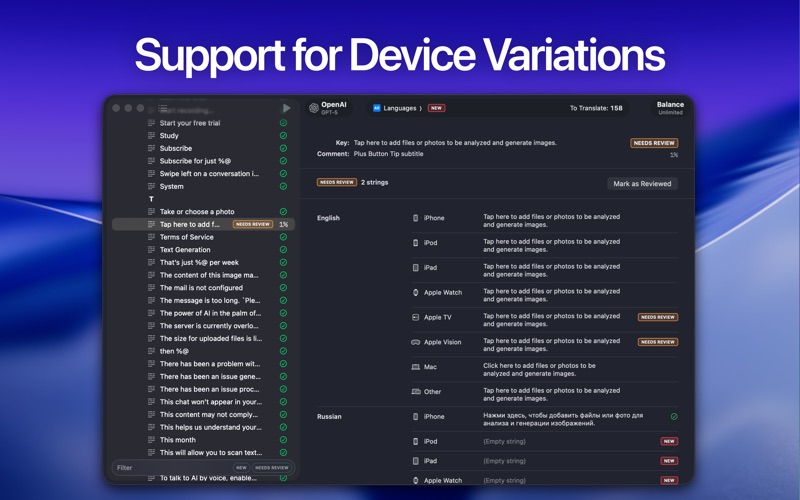Click the Mac laptop icon
This screenshot has width=800, height=500.
415,367
